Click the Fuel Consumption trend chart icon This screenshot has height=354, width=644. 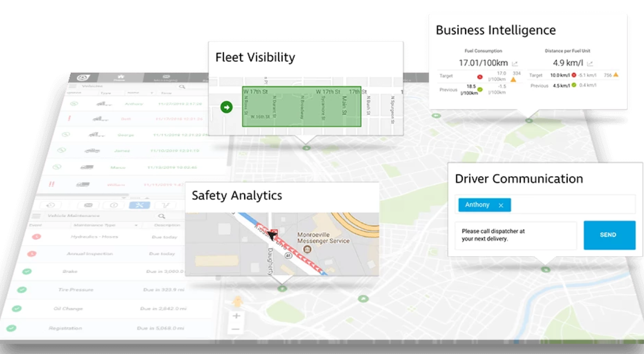(x=515, y=64)
